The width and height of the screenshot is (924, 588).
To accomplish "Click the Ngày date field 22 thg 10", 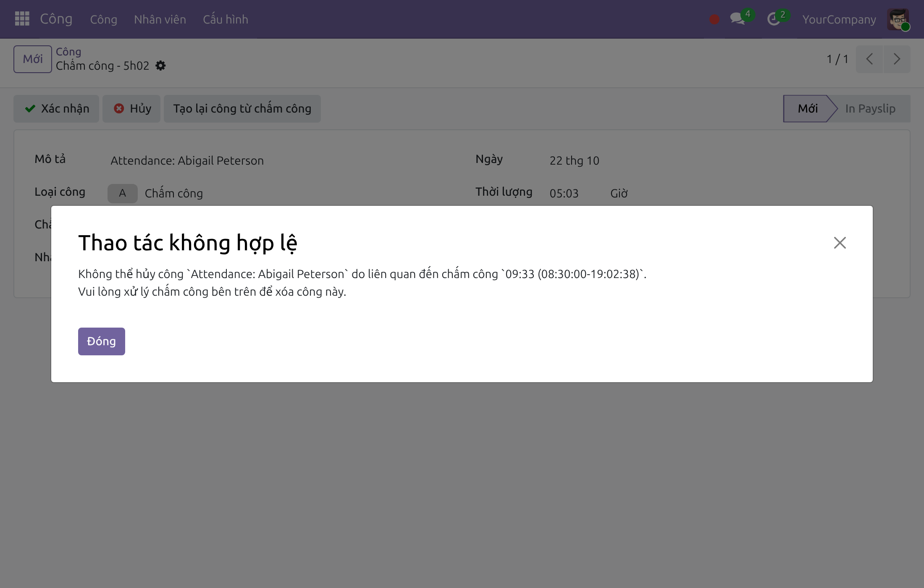I will tap(575, 161).
